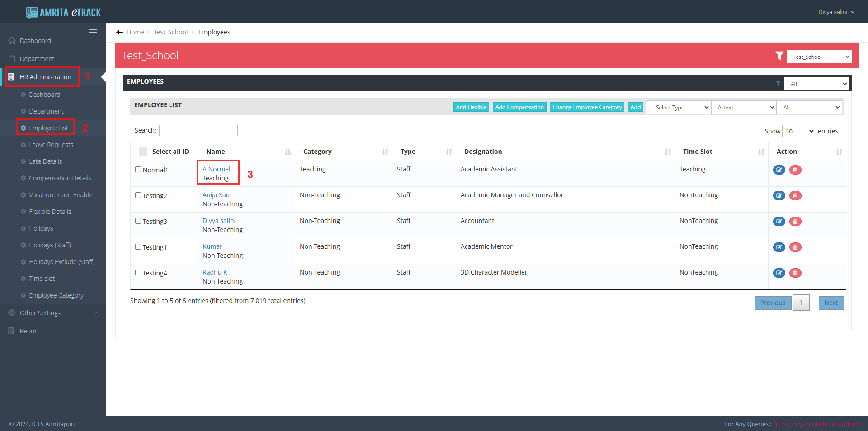Click the Add Compensation button
The height and width of the screenshot is (431, 868).
[519, 107]
